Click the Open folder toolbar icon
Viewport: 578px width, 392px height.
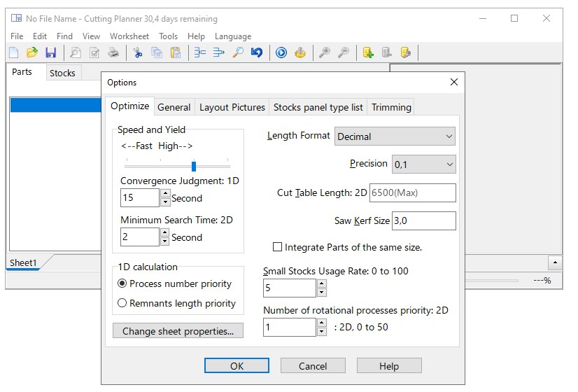[31, 52]
